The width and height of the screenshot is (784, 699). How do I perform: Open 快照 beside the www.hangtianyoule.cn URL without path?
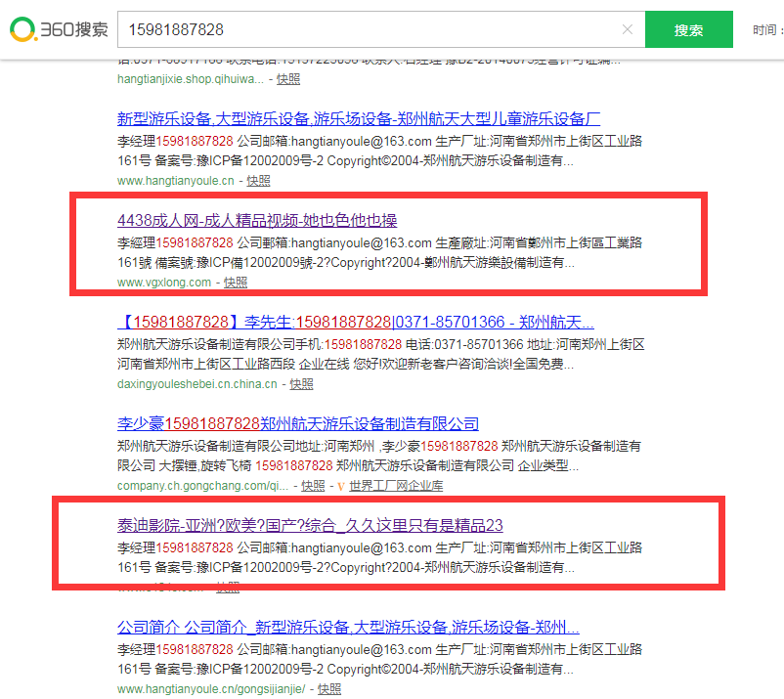pyautogui.click(x=258, y=181)
